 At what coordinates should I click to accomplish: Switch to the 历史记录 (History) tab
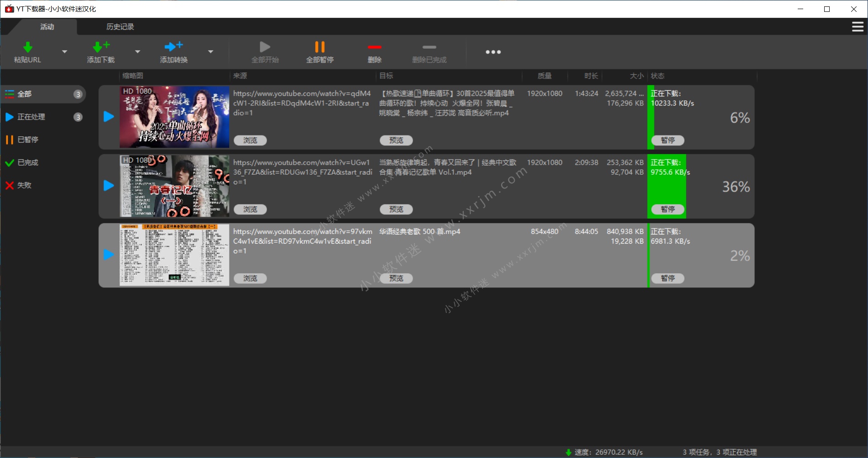tap(120, 26)
